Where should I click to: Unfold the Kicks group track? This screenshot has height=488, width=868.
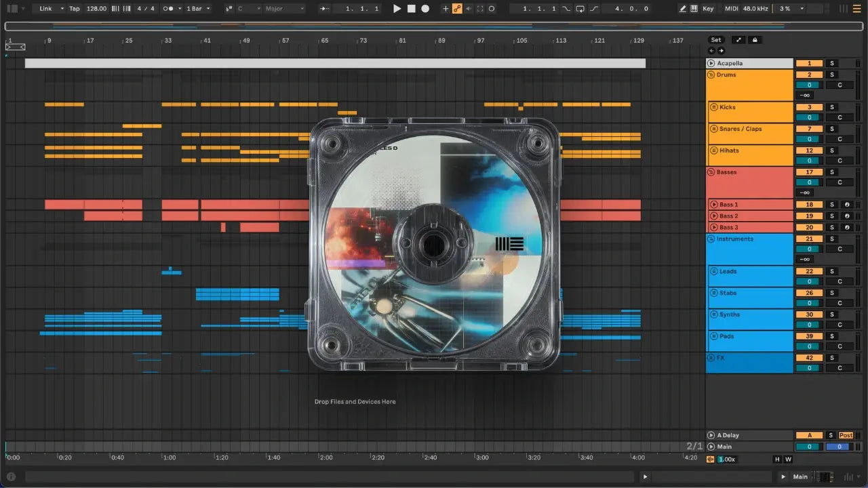click(713, 107)
